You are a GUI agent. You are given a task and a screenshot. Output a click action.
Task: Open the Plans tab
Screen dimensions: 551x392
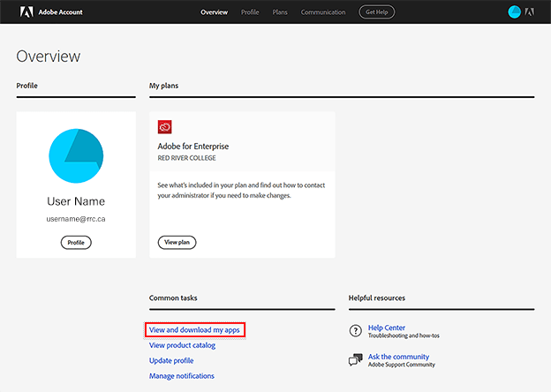(280, 12)
